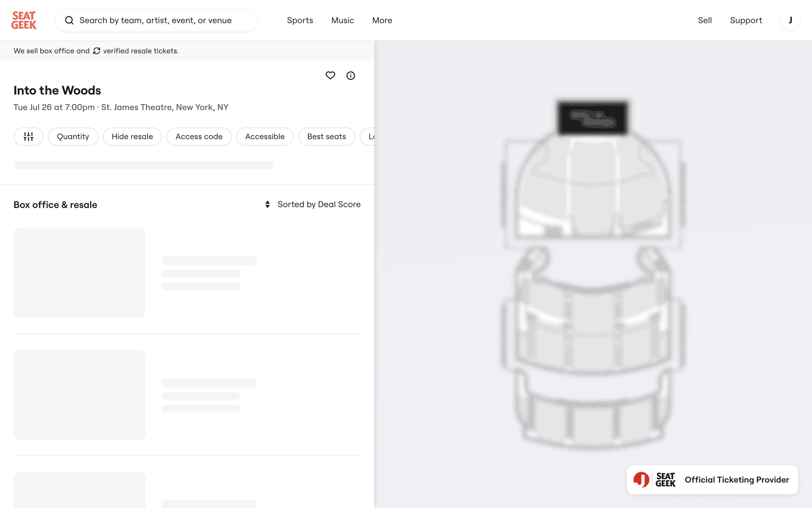Image resolution: width=812 pixels, height=508 pixels.
Task: Open the filters sliders icon button
Action: [x=28, y=136]
